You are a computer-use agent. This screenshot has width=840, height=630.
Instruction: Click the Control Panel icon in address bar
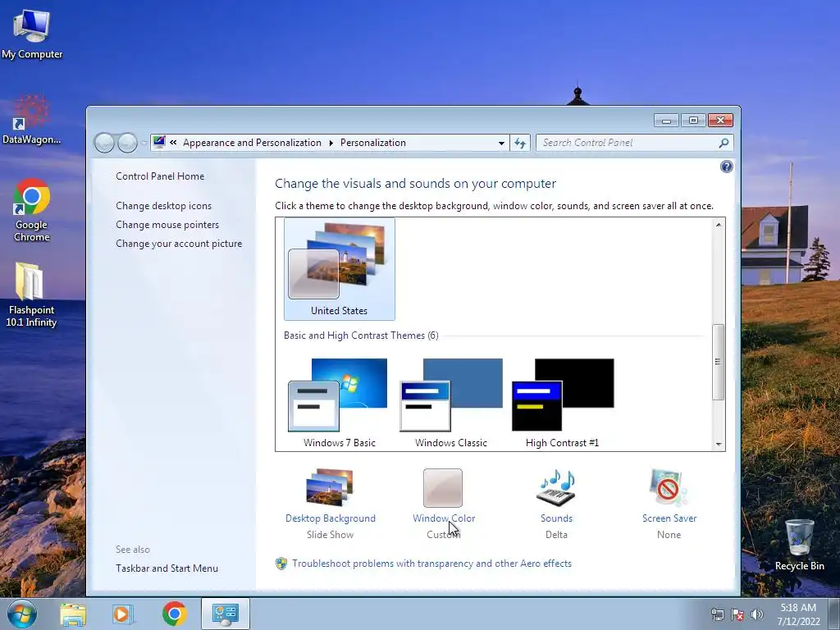159,143
